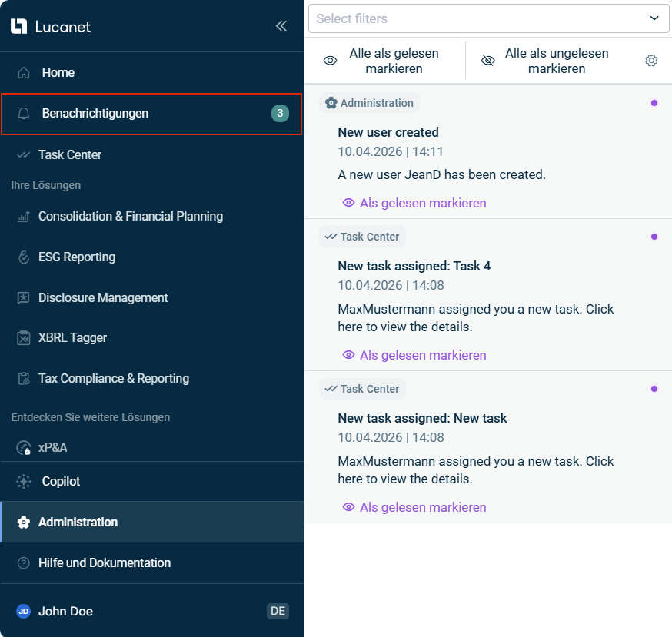
Task: Open XBRL Tagger solution
Action: point(151,338)
